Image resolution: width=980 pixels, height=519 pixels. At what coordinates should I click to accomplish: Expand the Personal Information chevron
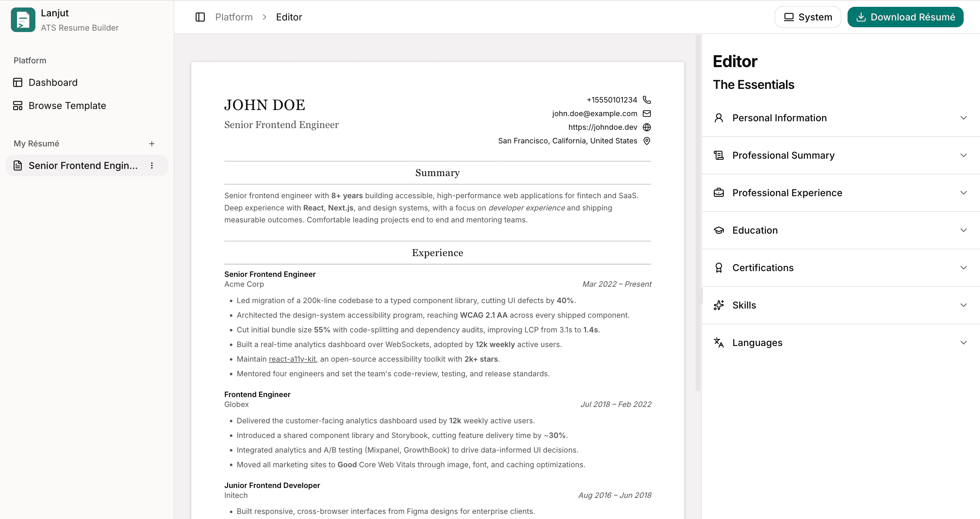[963, 118]
